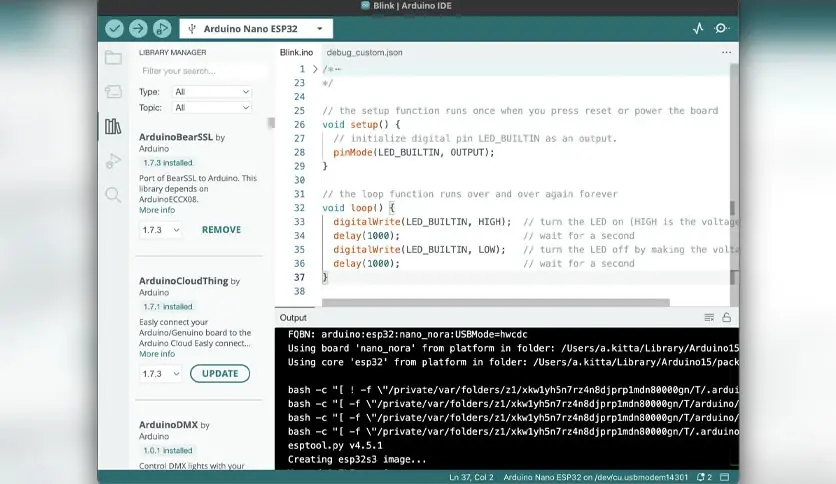Expand the library Type filter dropdown
This screenshot has height=484, width=836.
212,92
